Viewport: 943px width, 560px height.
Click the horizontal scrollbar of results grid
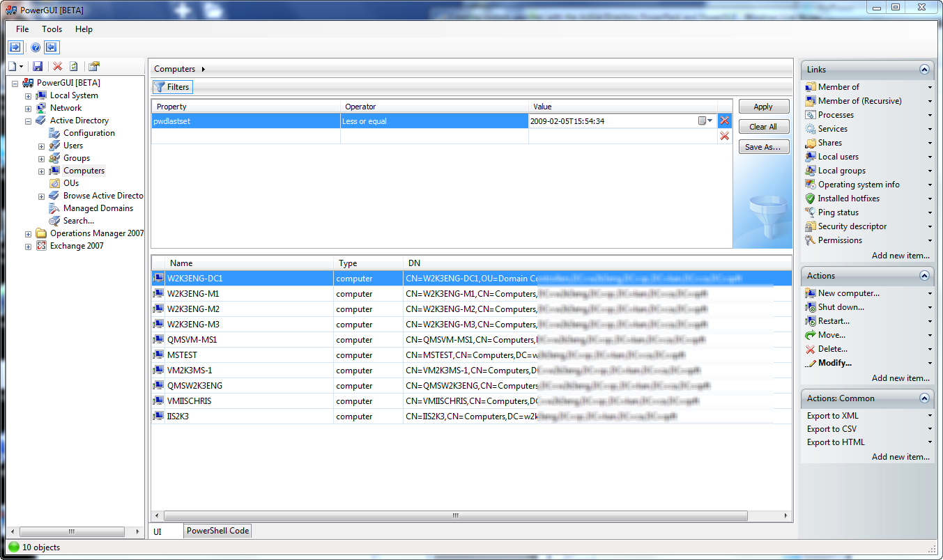coord(456,516)
